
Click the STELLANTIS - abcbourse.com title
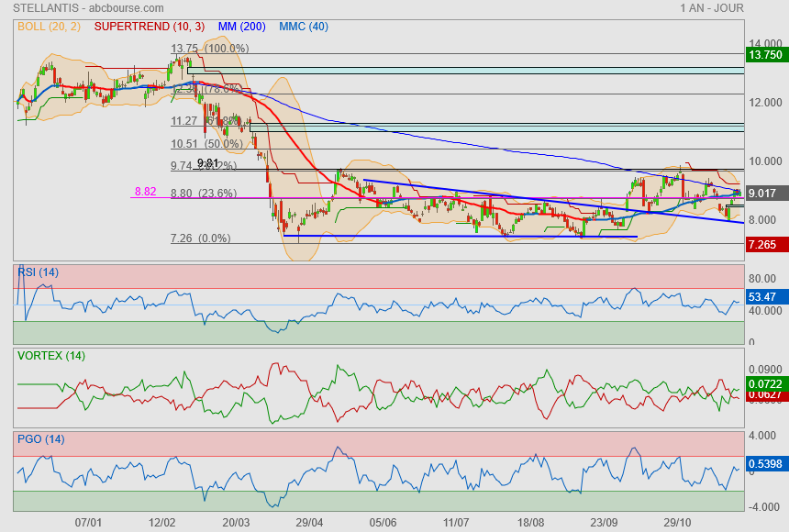coord(82,8)
